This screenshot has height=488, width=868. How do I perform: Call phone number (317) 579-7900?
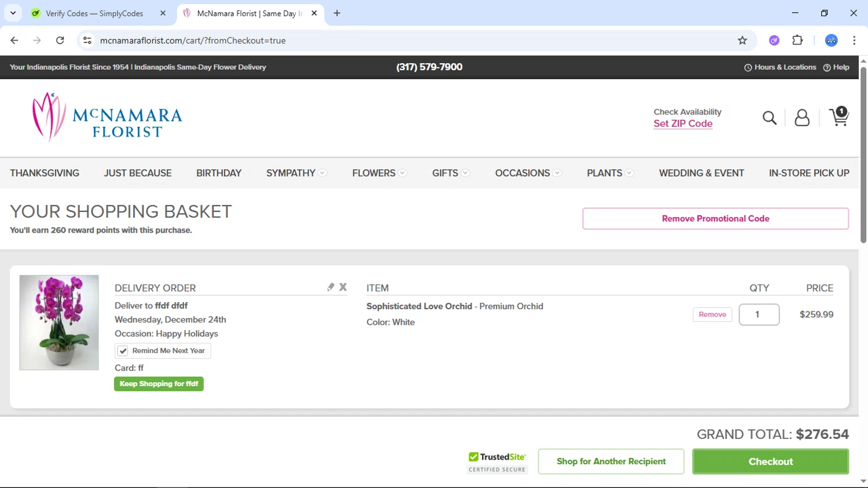(429, 67)
